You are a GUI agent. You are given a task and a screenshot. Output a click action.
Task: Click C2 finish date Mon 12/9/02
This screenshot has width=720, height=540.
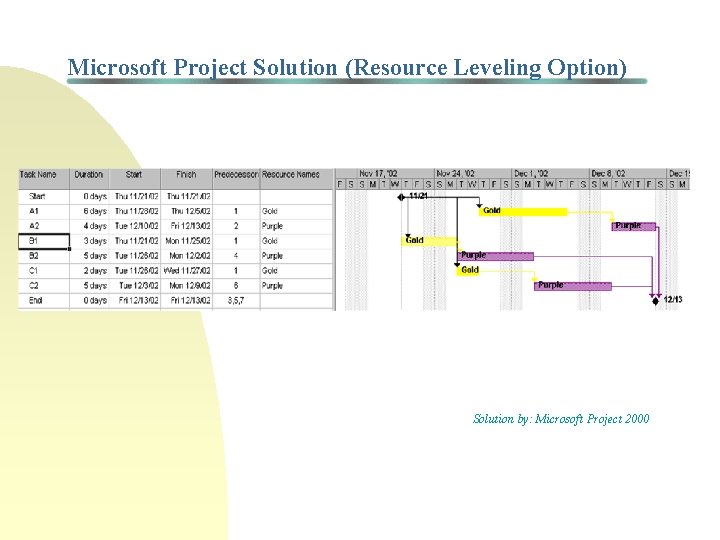pyautogui.click(x=186, y=286)
